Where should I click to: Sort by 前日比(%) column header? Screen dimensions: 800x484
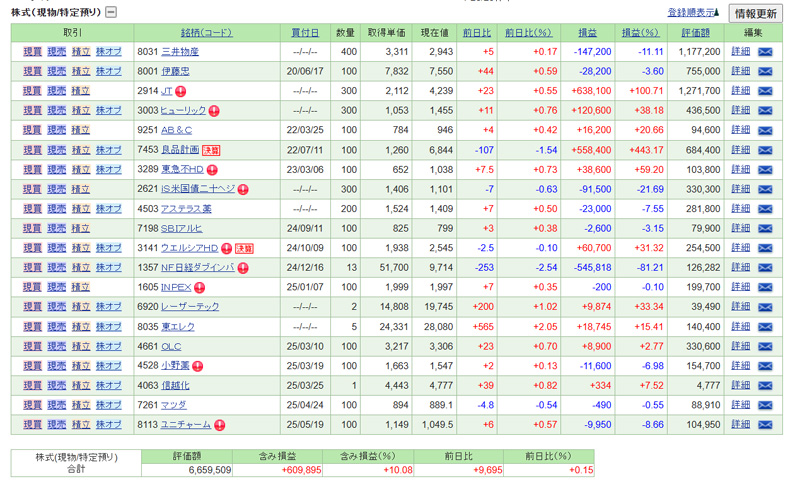pyautogui.click(x=528, y=33)
